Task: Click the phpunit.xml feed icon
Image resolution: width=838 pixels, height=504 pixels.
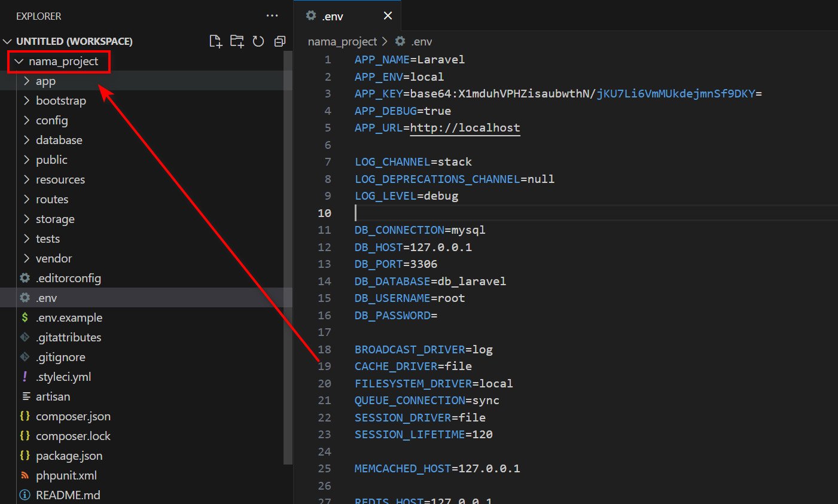Action: tap(25, 475)
